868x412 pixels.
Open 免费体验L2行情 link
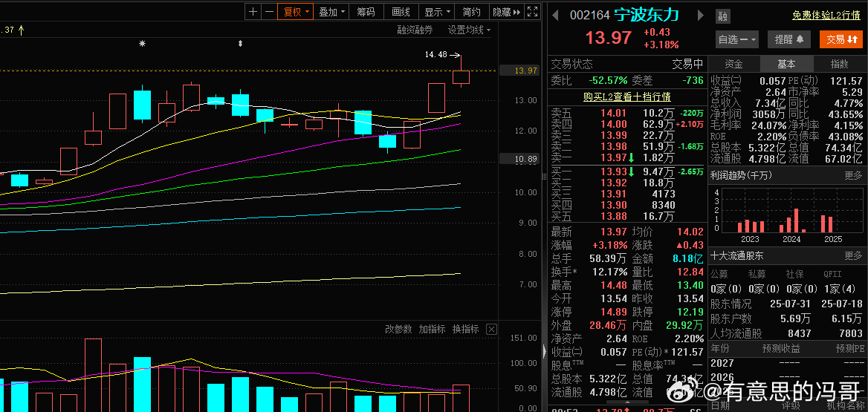(x=826, y=16)
